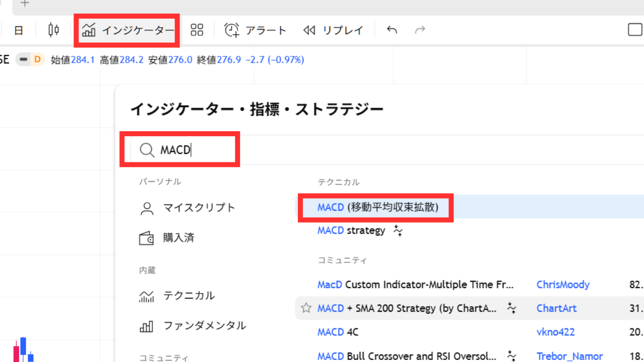This screenshot has width=644, height=362.
Task: Undo the last chart action
Action: point(392,30)
